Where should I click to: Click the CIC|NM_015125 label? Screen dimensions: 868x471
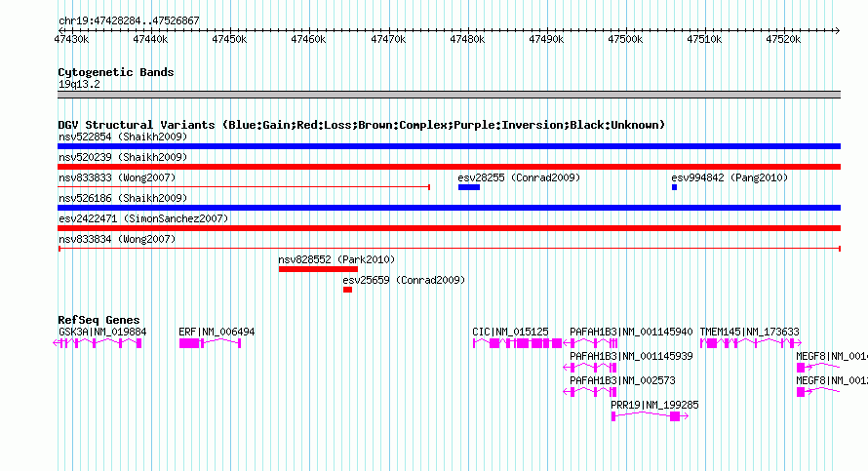(510, 333)
